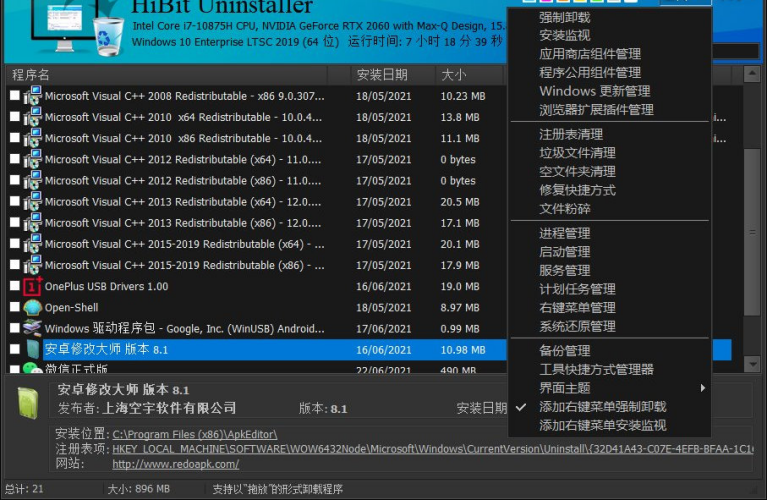The height and width of the screenshot is (500, 767).
Task: Visit http://www.redoapk.com/ website link
Action: (x=176, y=464)
